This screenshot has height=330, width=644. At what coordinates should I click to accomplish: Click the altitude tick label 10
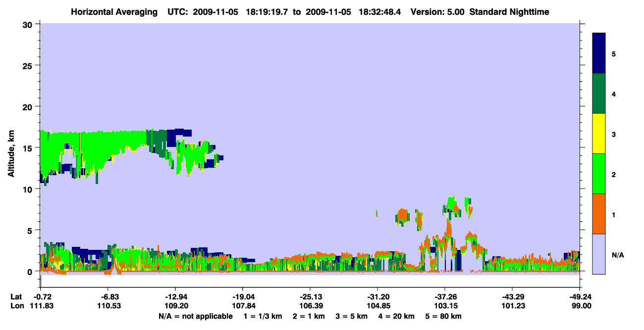[x=29, y=189]
